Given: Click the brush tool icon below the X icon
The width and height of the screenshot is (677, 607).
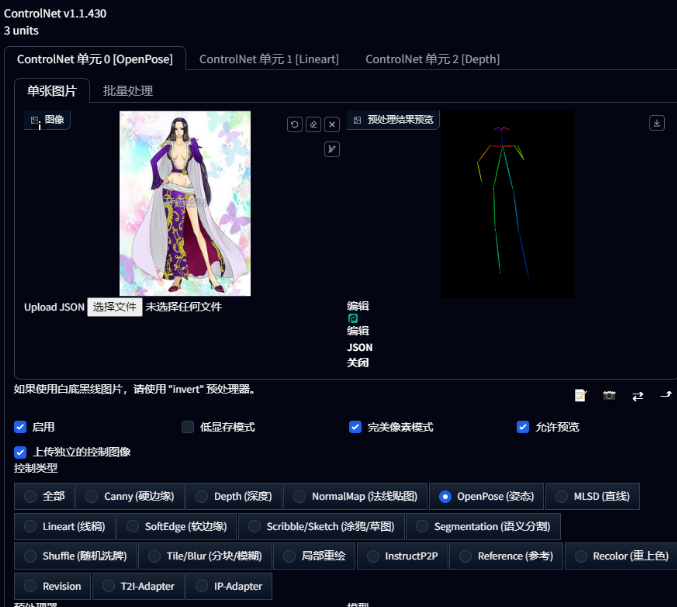Looking at the screenshot, I should coord(332,149).
